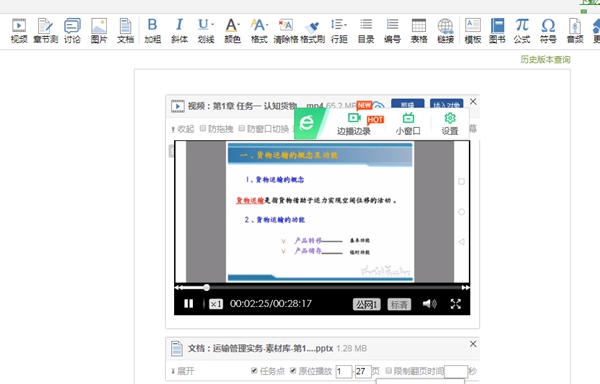The width and height of the screenshot is (600, 384).
Task: Insert a table using 表格 icon
Action: tap(419, 30)
